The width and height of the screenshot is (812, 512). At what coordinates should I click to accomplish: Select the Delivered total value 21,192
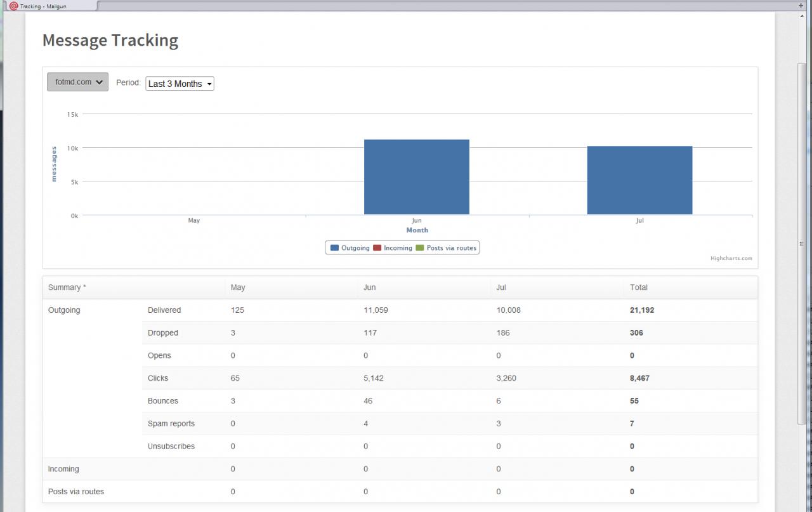(x=641, y=310)
